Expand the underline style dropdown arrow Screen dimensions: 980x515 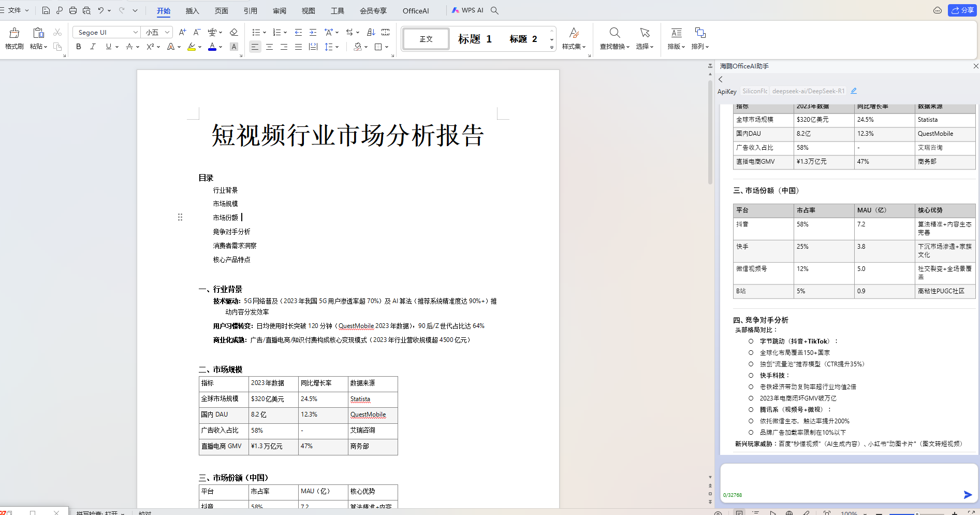click(117, 47)
